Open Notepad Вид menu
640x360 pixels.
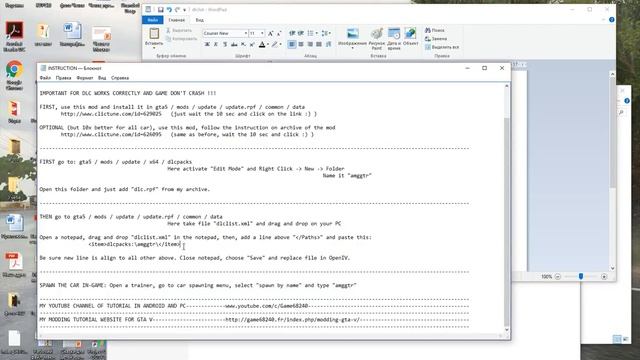tap(102, 78)
